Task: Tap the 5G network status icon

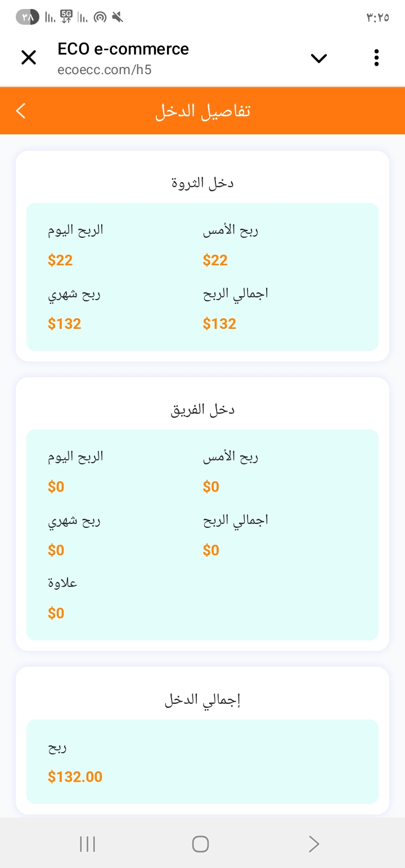Action: click(x=66, y=17)
